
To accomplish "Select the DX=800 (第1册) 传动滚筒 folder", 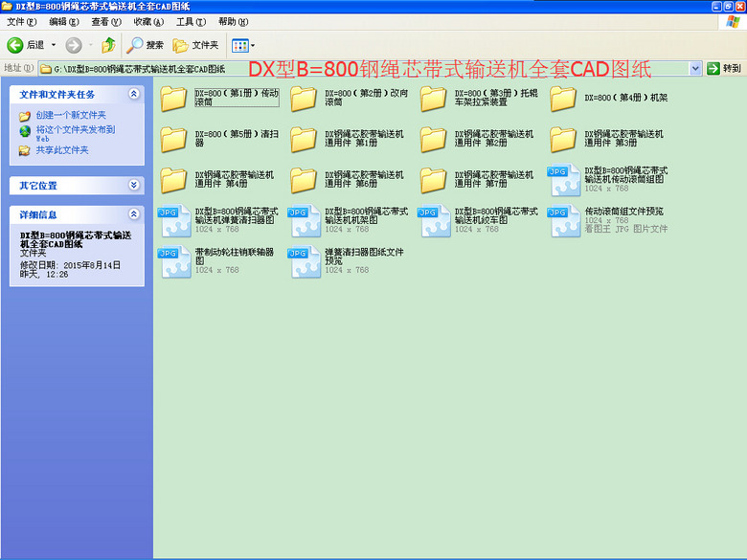I will (x=174, y=98).
